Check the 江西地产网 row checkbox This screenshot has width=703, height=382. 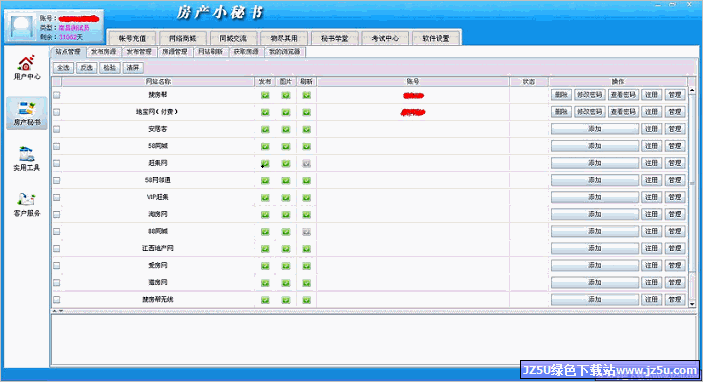(56, 248)
